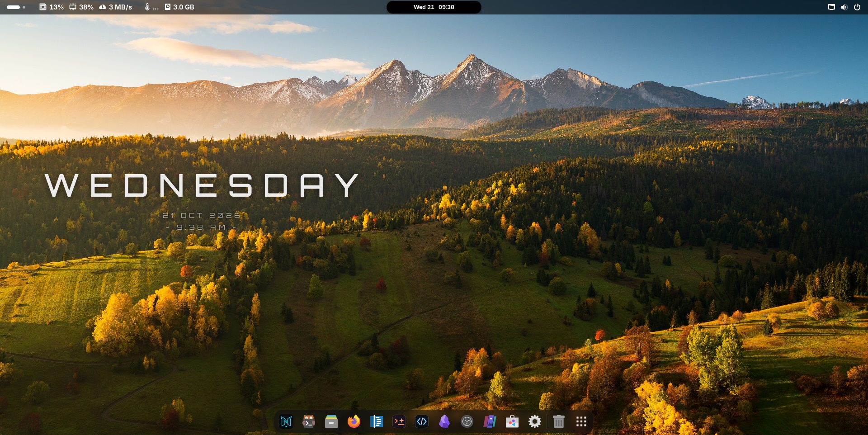Click the 21 OCT 2026 date widget text
Viewport: 868px width, 435px height.
tap(202, 215)
